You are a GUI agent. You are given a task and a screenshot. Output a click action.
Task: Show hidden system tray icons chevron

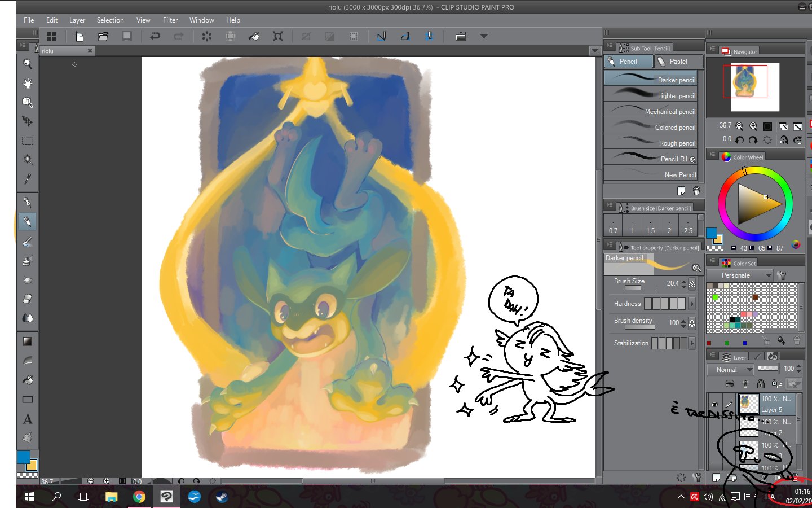pyautogui.click(x=681, y=497)
